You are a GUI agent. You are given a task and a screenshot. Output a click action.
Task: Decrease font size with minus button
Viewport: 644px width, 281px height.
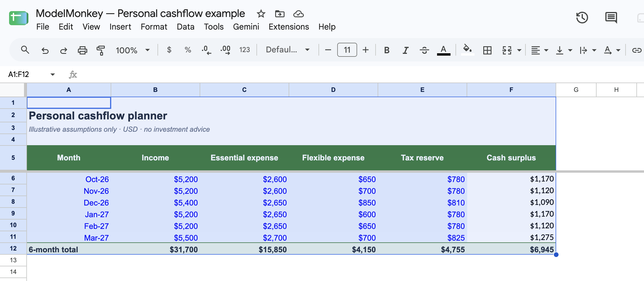coord(328,50)
